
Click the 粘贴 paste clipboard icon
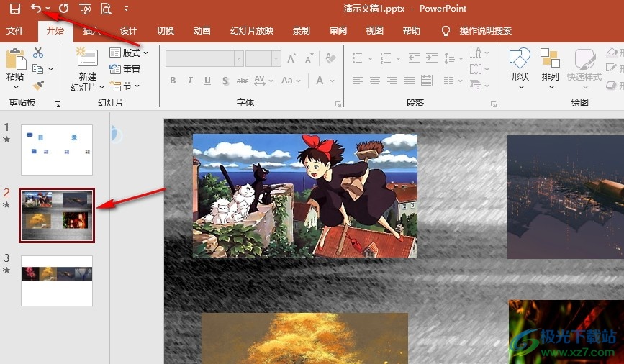pos(16,59)
